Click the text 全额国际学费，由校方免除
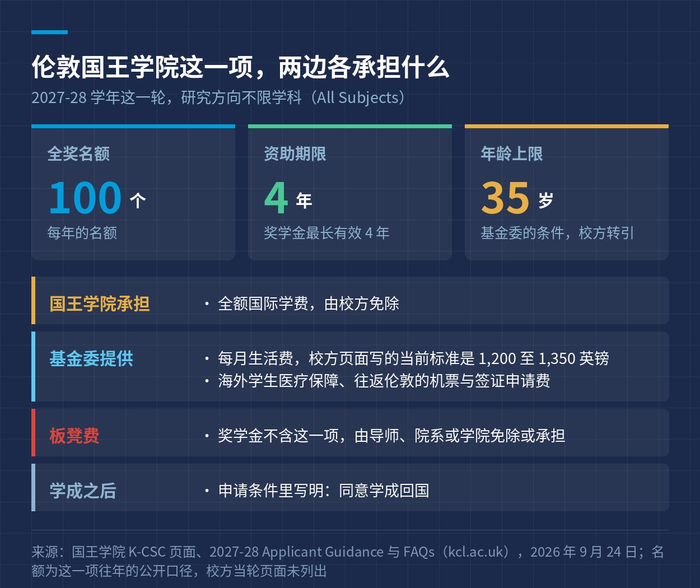Screen dimensions: 700x588 (309, 304)
